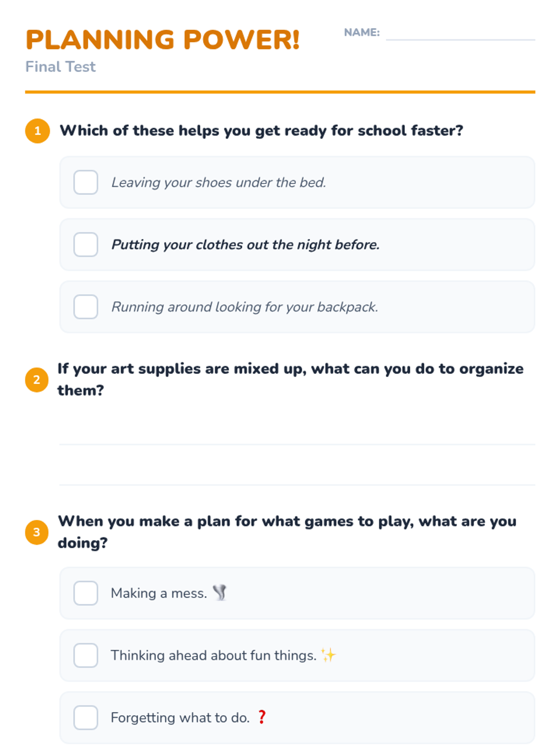The image size is (560, 747).
Task: Check 'Leaving your shoes under the bed' box
Action: click(x=86, y=182)
